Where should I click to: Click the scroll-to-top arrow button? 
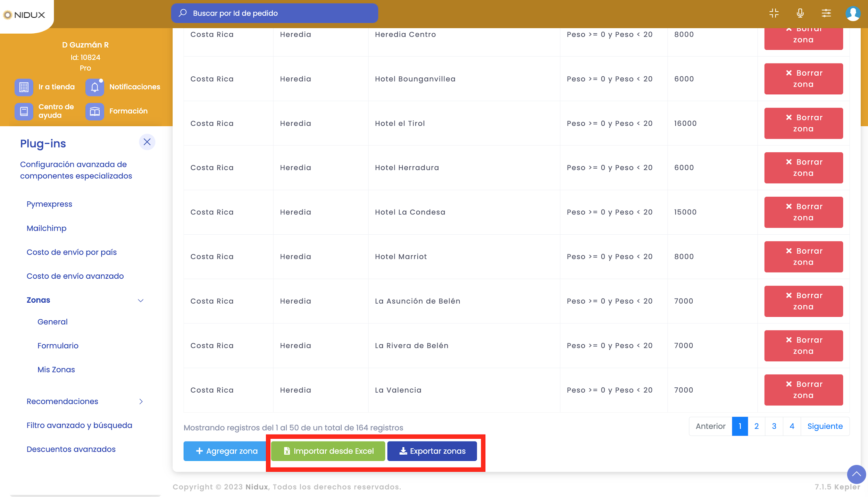(856, 474)
